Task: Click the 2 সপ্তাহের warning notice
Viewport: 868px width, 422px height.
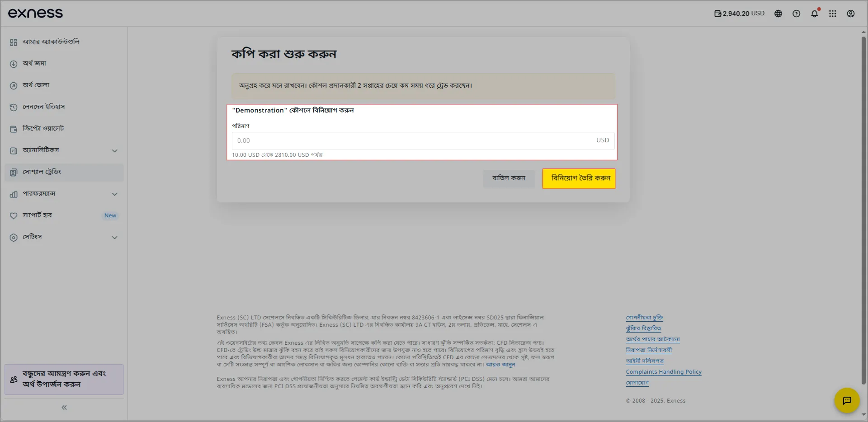Action: [423, 86]
